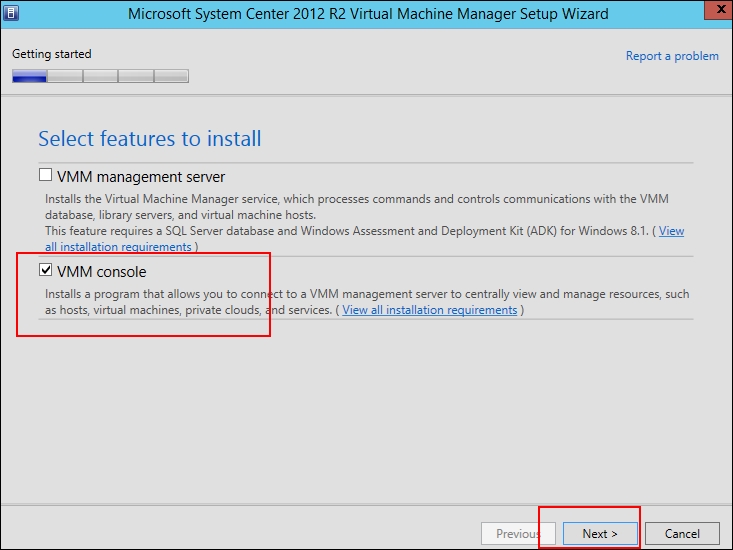Click the Select features to install heading
Image resolution: width=733 pixels, height=550 pixels.
(150, 139)
